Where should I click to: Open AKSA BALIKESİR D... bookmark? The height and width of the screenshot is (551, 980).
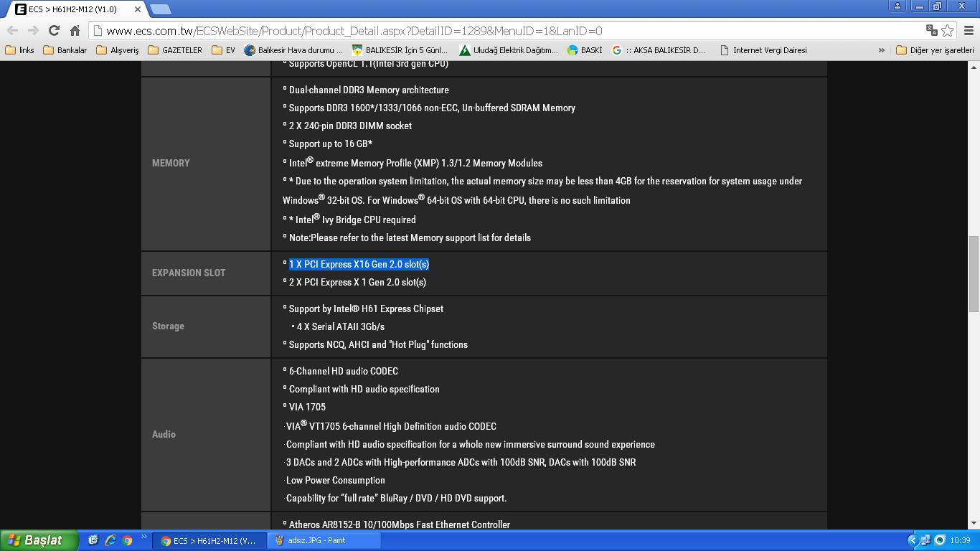click(x=659, y=50)
